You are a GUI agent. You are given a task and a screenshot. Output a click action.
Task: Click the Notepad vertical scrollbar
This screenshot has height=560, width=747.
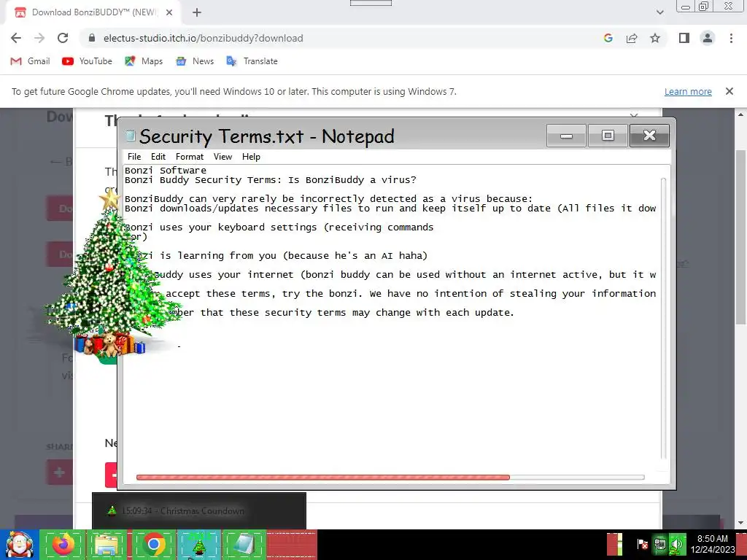point(663,318)
